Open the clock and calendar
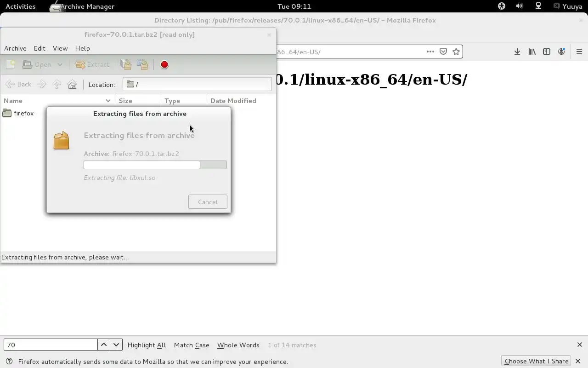Screen dimensions: 588x368 [294, 6]
